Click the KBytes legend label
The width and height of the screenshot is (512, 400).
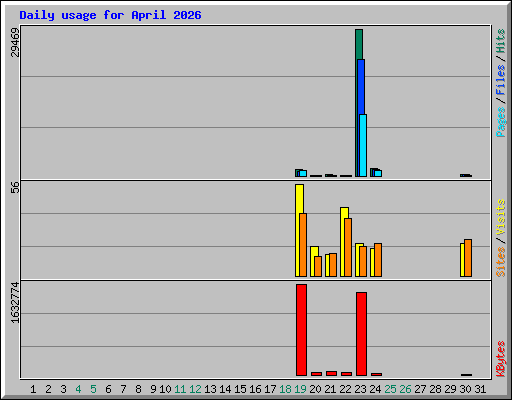tap(501, 359)
